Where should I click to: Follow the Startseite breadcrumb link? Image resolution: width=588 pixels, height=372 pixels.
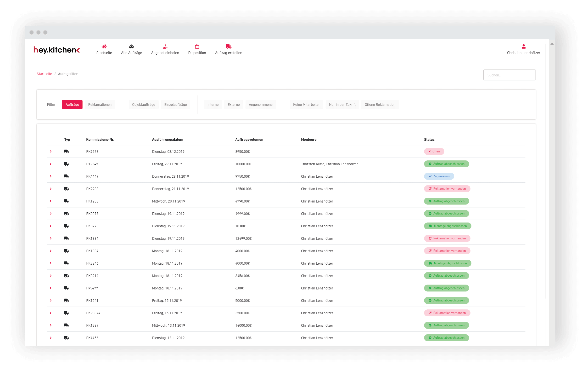coord(44,74)
